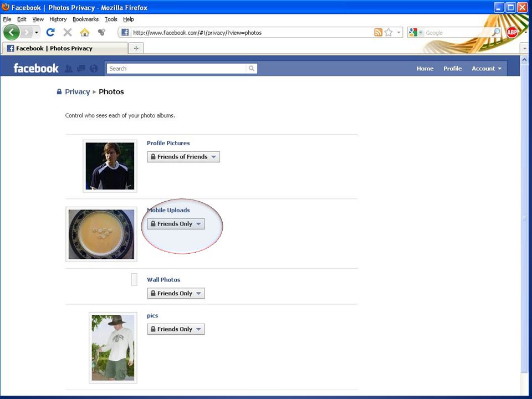
Task: Click the stop loading X icon
Action: point(68,32)
